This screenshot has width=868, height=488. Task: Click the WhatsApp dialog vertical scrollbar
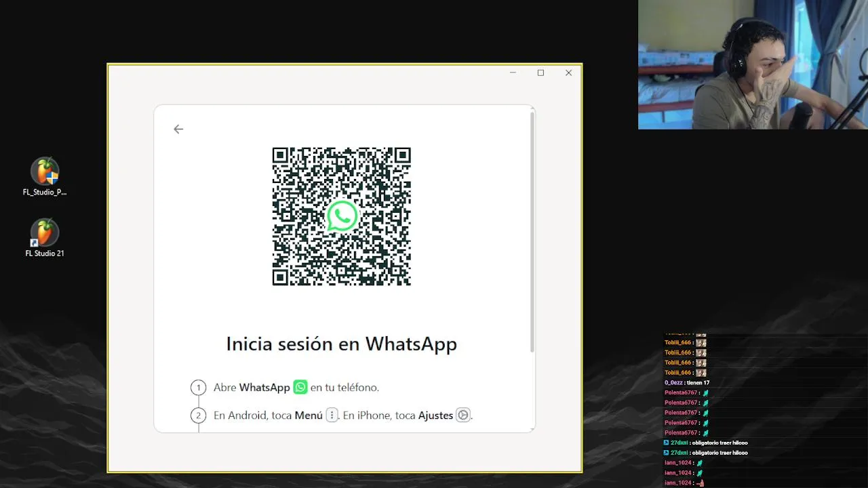(532, 231)
